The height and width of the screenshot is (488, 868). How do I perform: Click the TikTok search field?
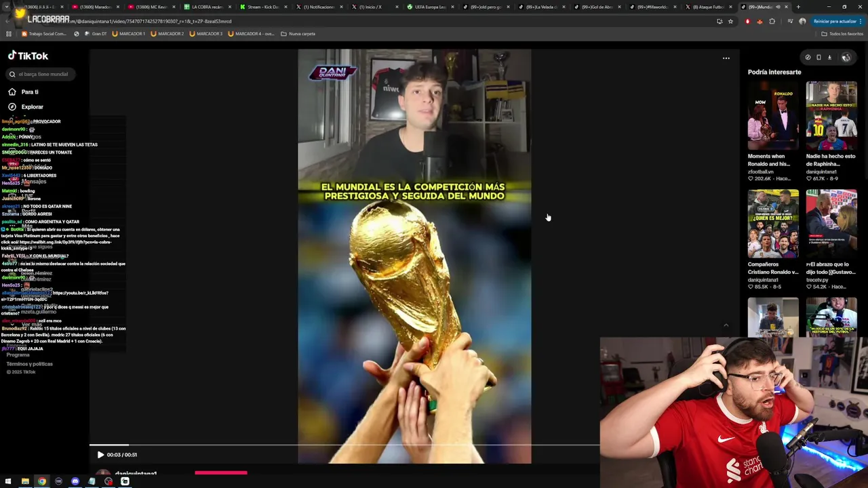pos(42,74)
